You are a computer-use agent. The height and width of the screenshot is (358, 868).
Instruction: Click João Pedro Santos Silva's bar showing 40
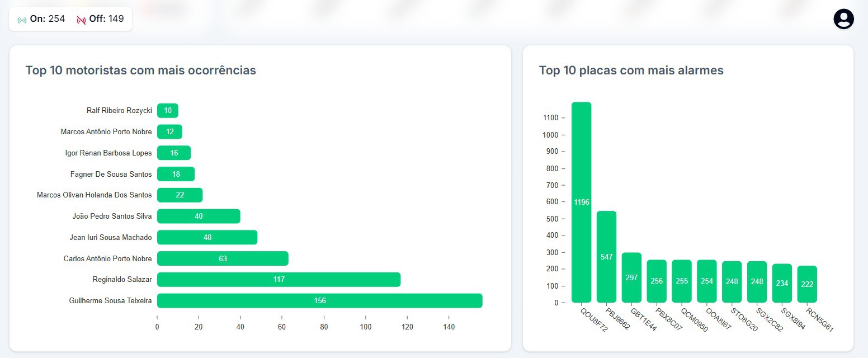(199, 216)
